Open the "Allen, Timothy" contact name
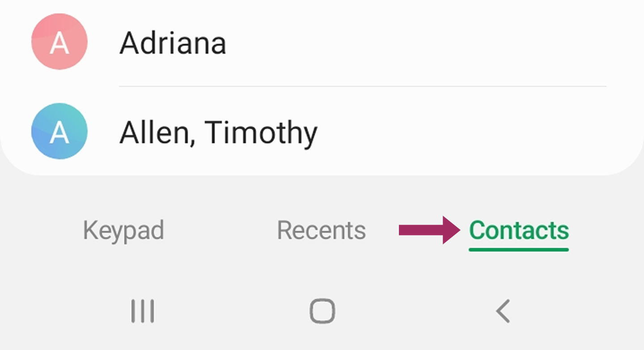Image resolution: width=644 pixels, height=350 pixels. [x=218, y=133]
